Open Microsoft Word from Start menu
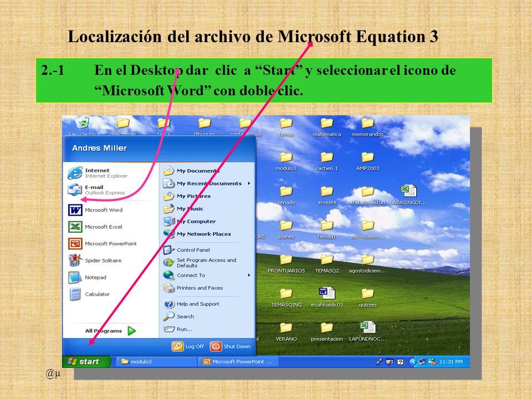The width and height of the screenshot is (532, 399). 95,210
